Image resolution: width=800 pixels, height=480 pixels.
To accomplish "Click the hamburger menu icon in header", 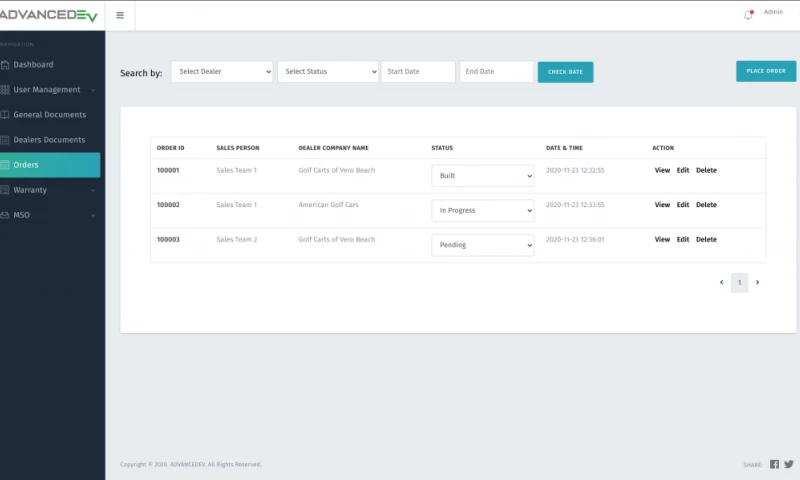I will tap(120, 15).
